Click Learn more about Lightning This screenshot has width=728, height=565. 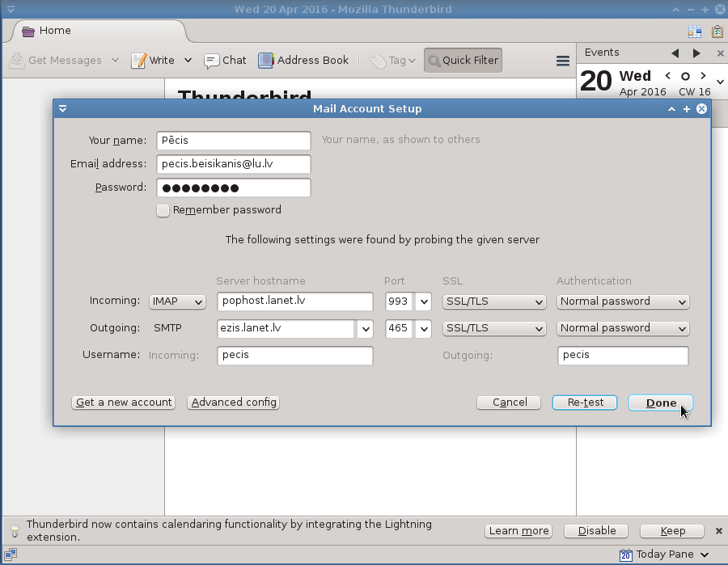[x=518, y=531]
